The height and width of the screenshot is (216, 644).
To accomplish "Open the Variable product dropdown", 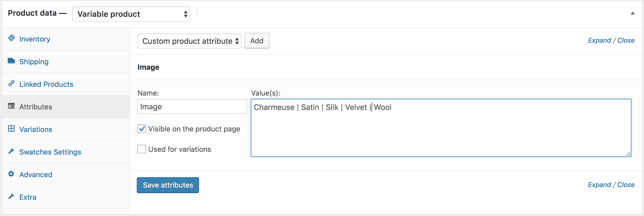I will coord(131,14).
